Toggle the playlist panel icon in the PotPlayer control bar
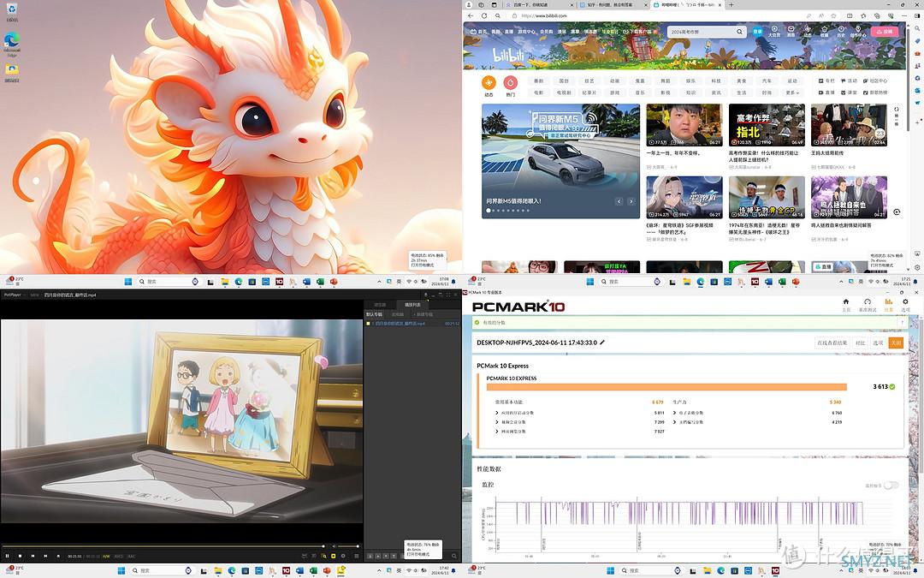The image size is (924, 578). click(x=356, y=556)
